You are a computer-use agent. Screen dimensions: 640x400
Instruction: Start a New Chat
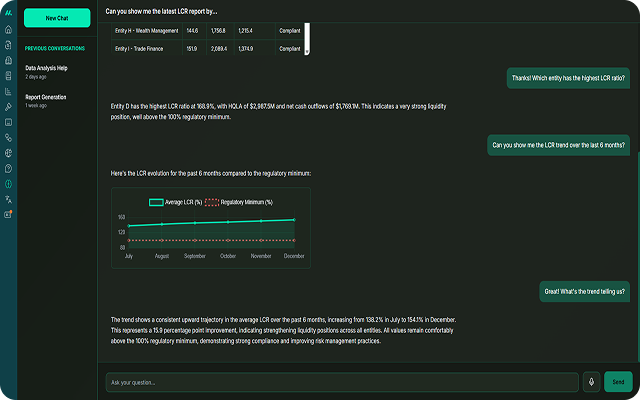[57, 18]
